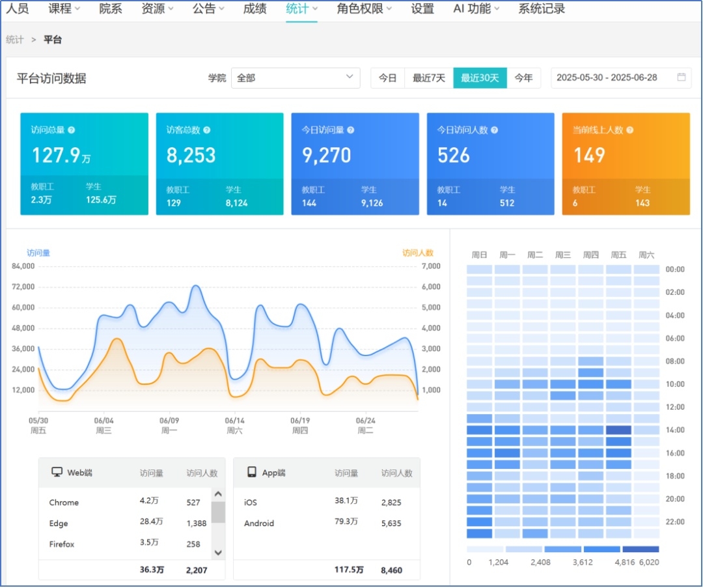Click the 统计 breadcrumb link
Image resolution: width=703 pixels, height=588 pixels.
click(15, 40)
